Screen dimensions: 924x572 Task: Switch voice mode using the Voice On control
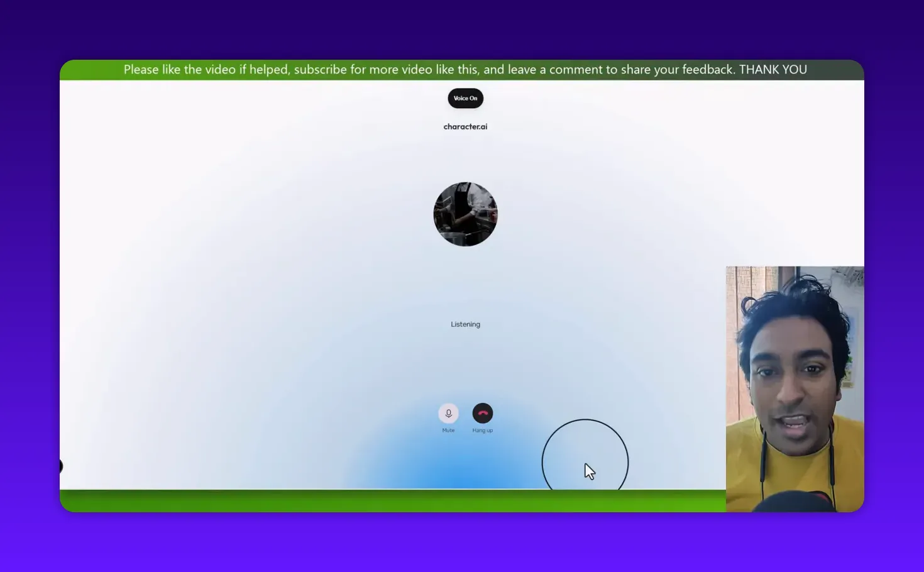coord(465,98)
